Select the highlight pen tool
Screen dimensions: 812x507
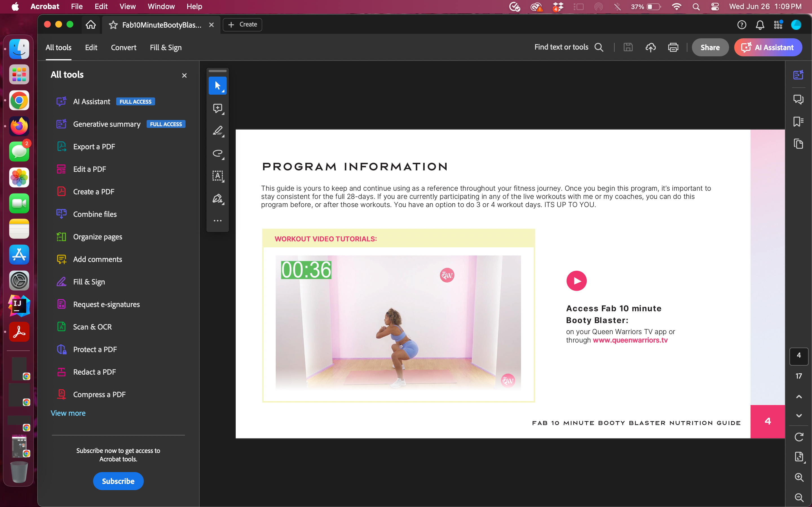(x=217, y=131)
